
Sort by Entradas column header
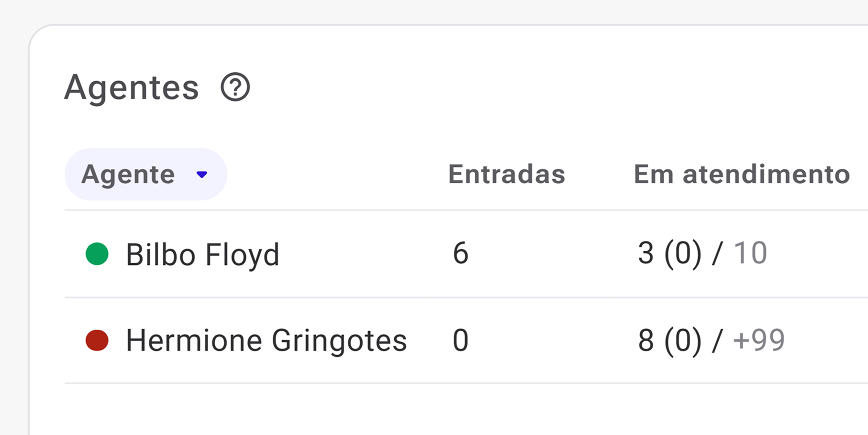pos(506,174)
